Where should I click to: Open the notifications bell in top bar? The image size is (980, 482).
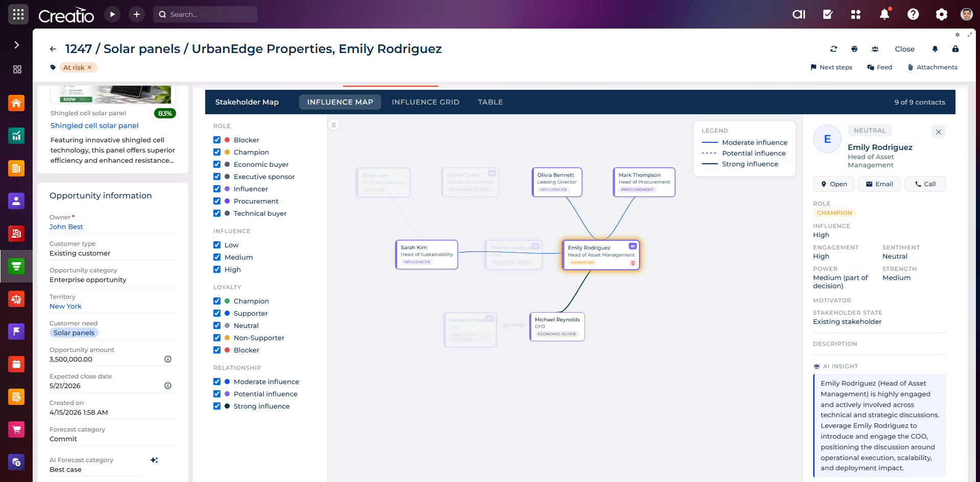(885, 14)
